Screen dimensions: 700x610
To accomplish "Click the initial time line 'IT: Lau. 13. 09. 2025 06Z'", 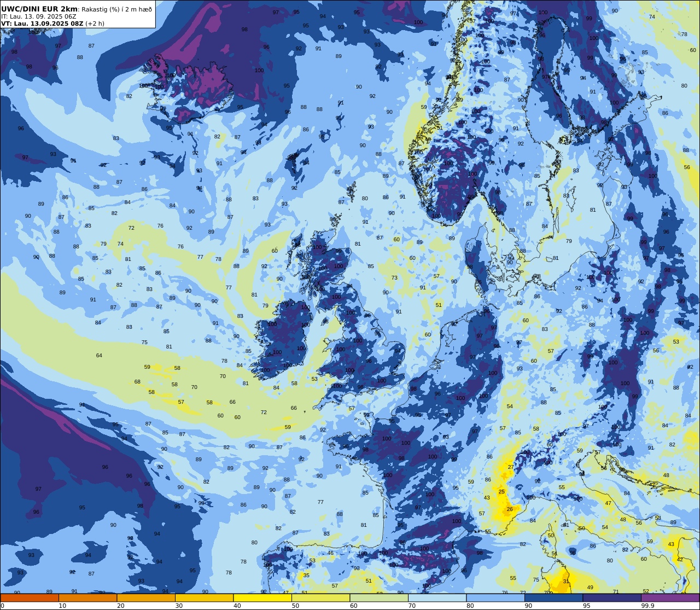I will [39, 16].
